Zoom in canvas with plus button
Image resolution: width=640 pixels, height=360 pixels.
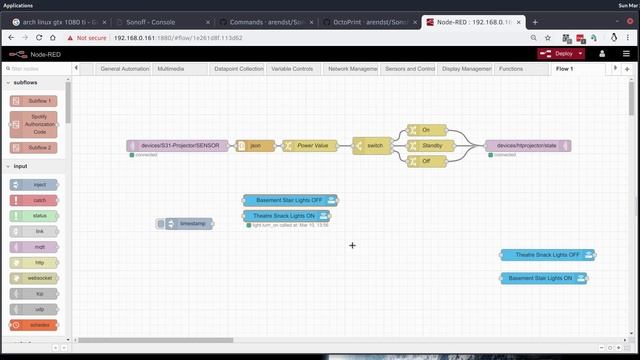click(619, 348)
